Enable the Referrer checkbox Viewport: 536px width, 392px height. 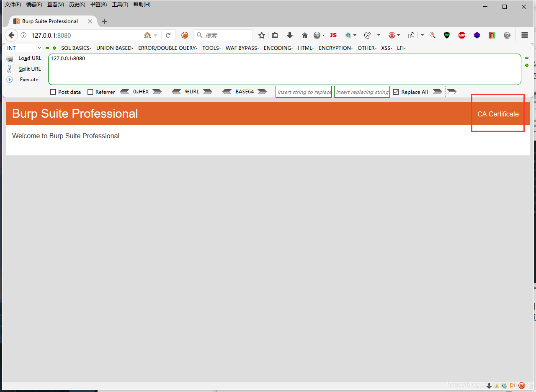90,92
